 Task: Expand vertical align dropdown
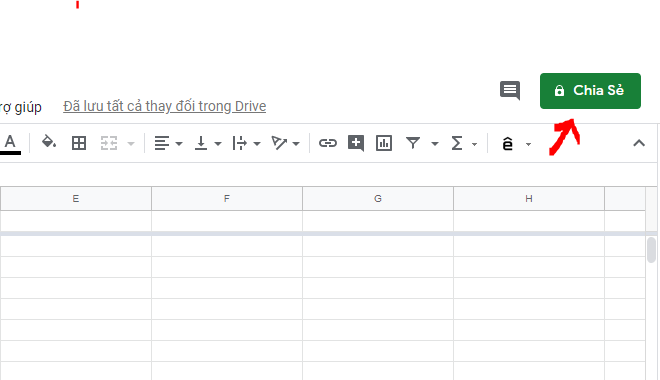[x=207, y=143]
